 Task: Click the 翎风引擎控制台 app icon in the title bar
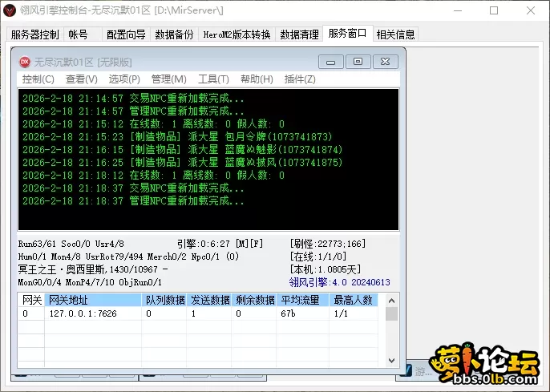coord(10,10)
